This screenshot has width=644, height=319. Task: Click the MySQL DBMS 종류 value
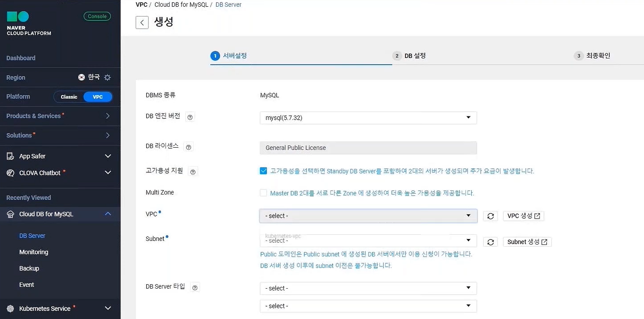pyautogui.click(x=270, y=95)
